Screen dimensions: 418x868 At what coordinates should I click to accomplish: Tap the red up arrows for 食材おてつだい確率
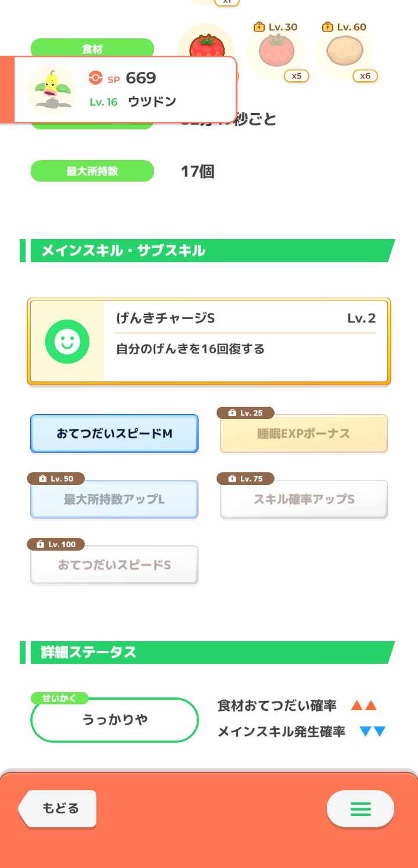click(x=365, y=706)
